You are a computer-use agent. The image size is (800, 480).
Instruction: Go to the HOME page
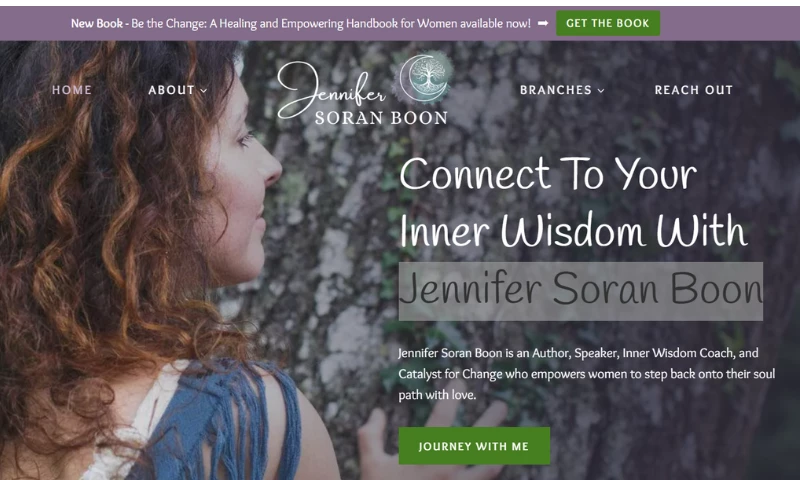(72, 90)
